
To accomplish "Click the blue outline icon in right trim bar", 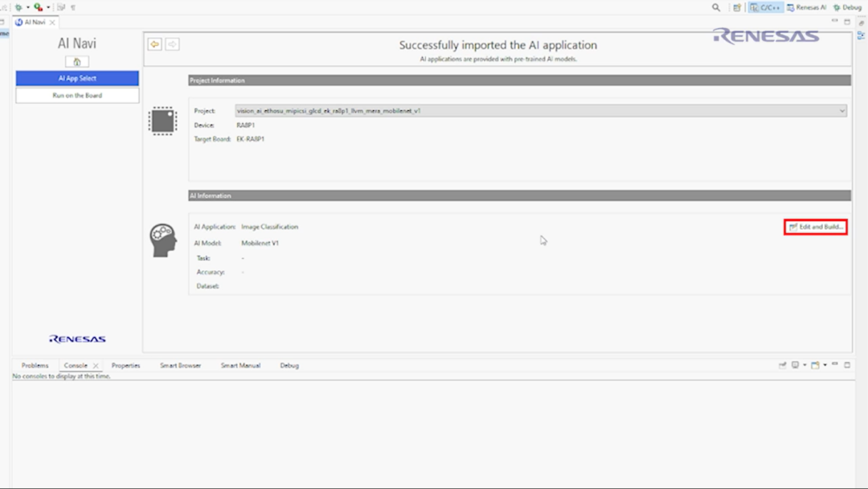I will tap(861, 35).
